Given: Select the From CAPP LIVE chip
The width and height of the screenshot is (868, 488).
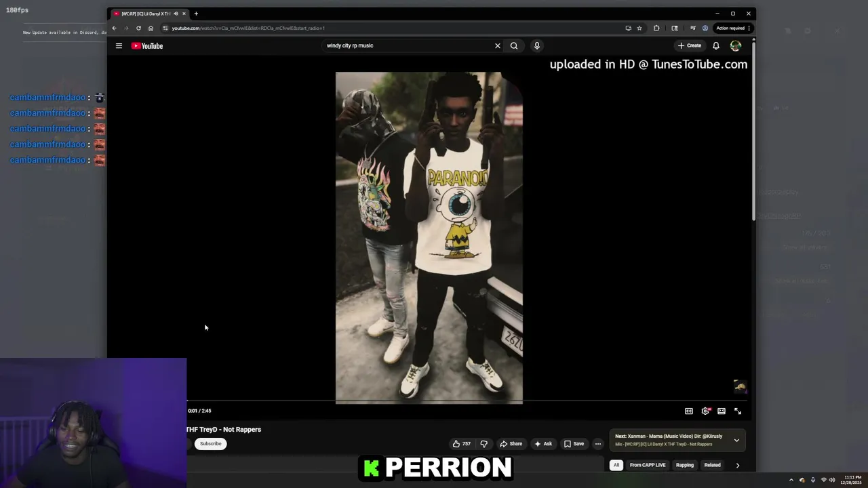Looking at the screenshot, I should click(x=648, y=465).
